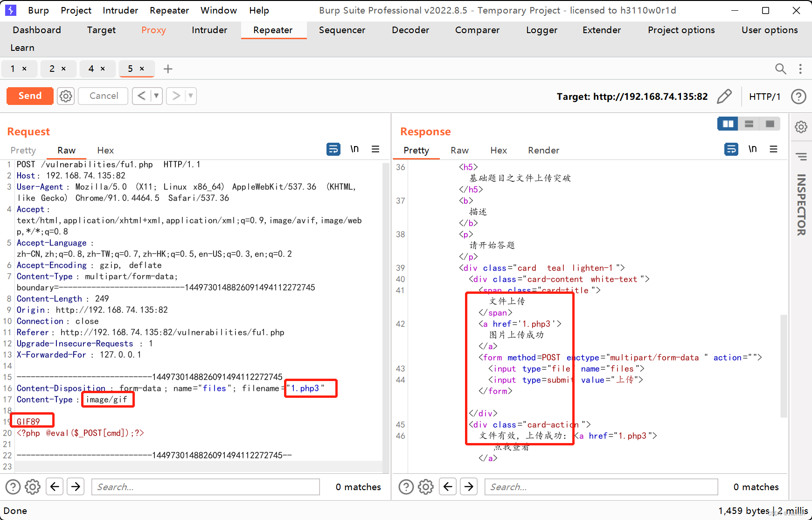
Task: Go to previous response search match
Action: click(x=448, y=487)
